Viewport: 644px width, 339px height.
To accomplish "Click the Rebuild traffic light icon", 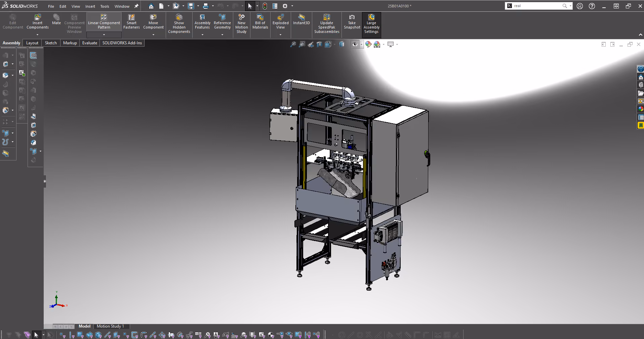I will tap(265, 6).
